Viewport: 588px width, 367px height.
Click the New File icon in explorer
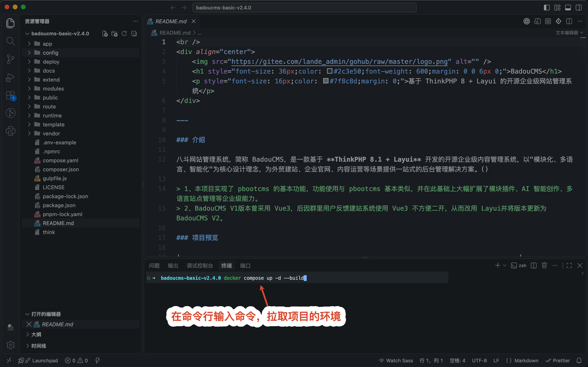[x=105, y=33]
